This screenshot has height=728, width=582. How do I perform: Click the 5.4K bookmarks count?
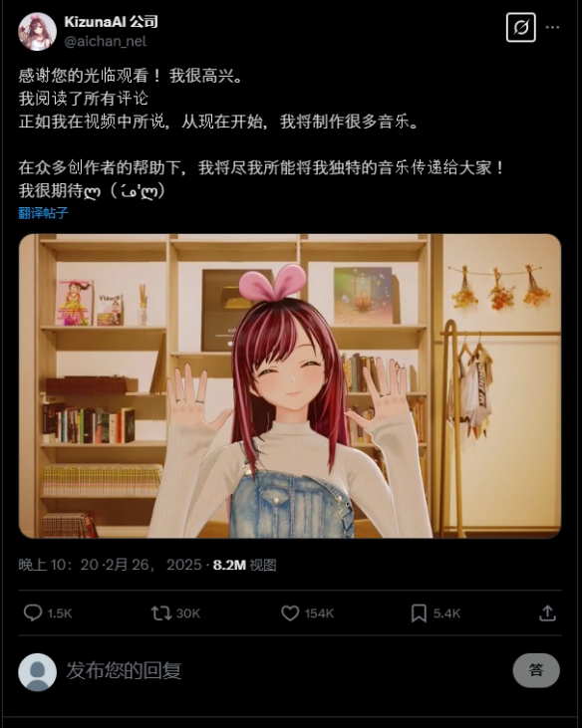[446, 613]
